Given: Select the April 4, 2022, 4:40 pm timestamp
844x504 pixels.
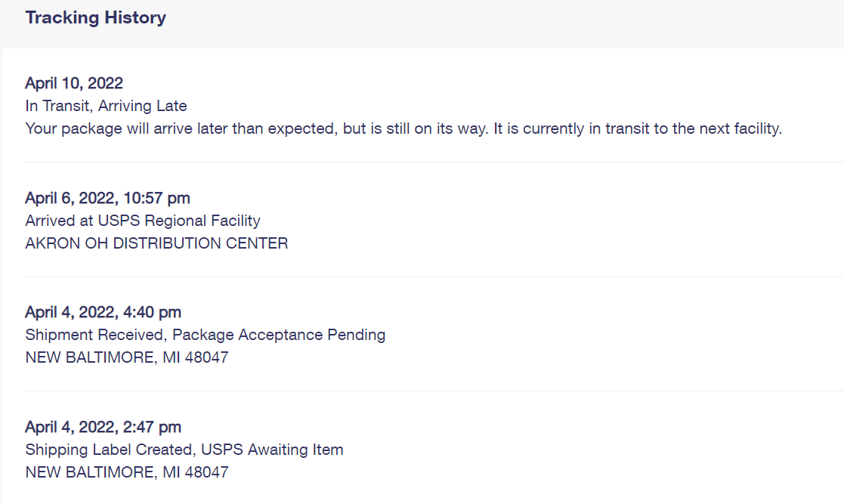Looking at the screenshot, I should point(104,312).
